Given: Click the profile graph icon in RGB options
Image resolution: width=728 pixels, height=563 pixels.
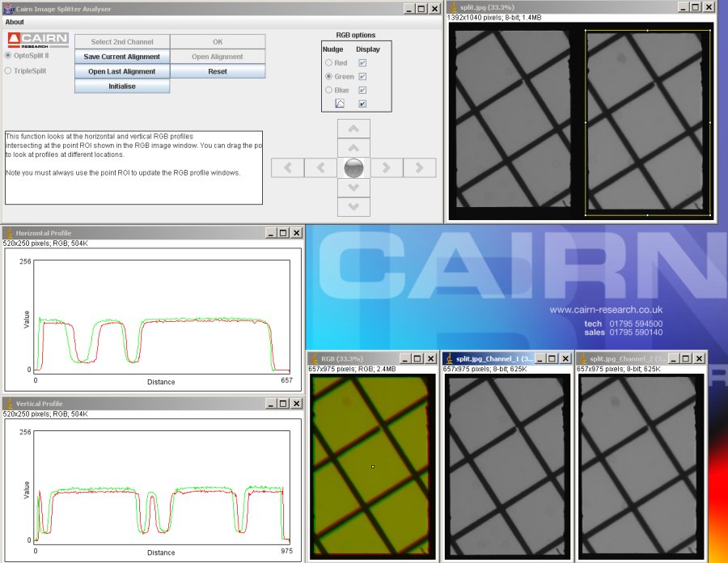Looking at the screenshot, I should coord(340,104).
